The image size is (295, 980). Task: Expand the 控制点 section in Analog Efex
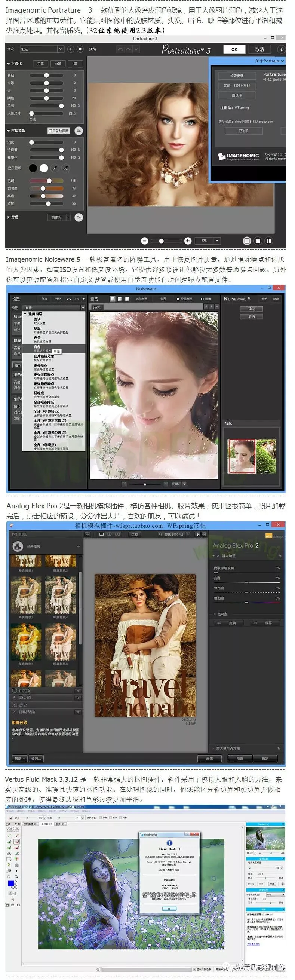(215, 614)
